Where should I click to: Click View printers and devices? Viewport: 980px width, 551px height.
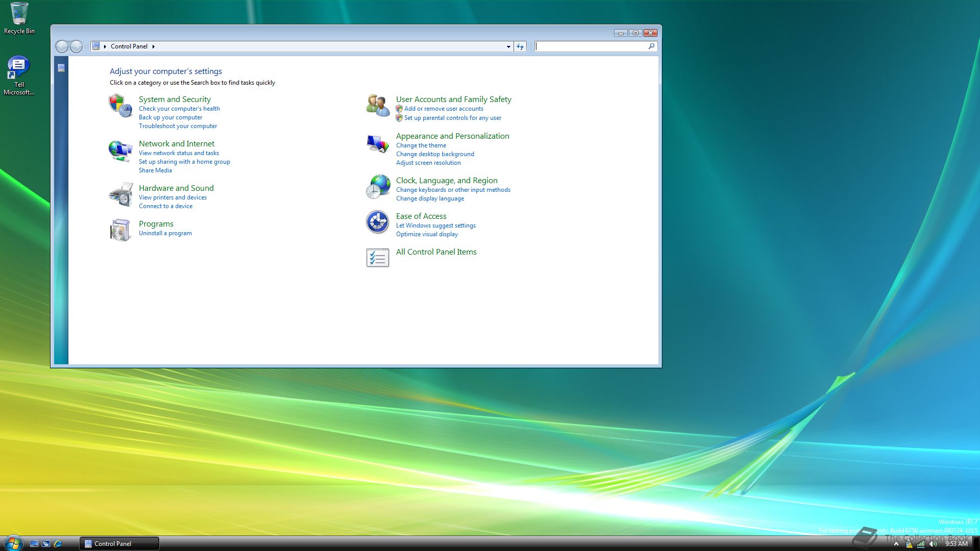click(173, 197)
